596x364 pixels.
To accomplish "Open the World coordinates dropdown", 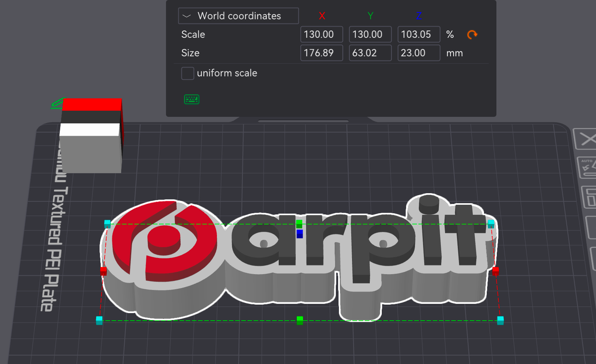I will [239, 16].
